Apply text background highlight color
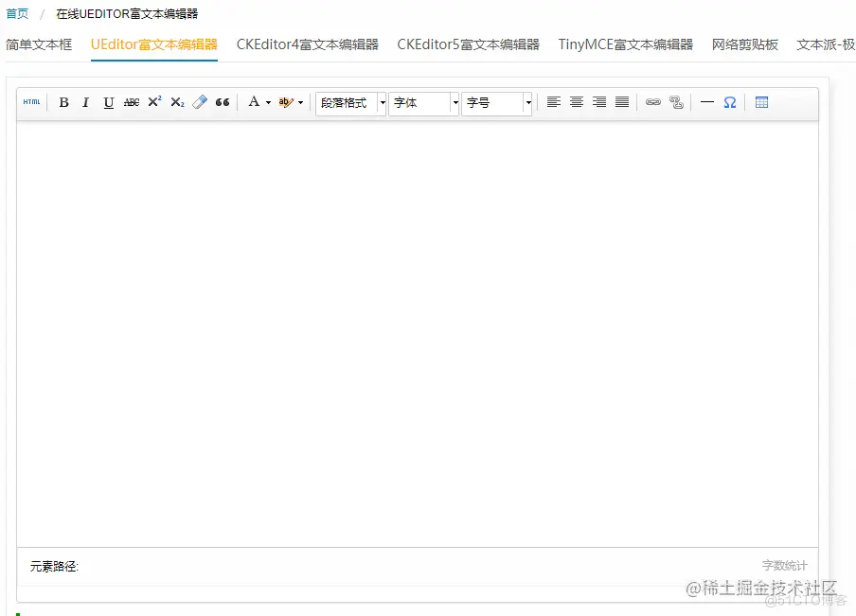This screenshot has height=616, width=856. point(286,102)
